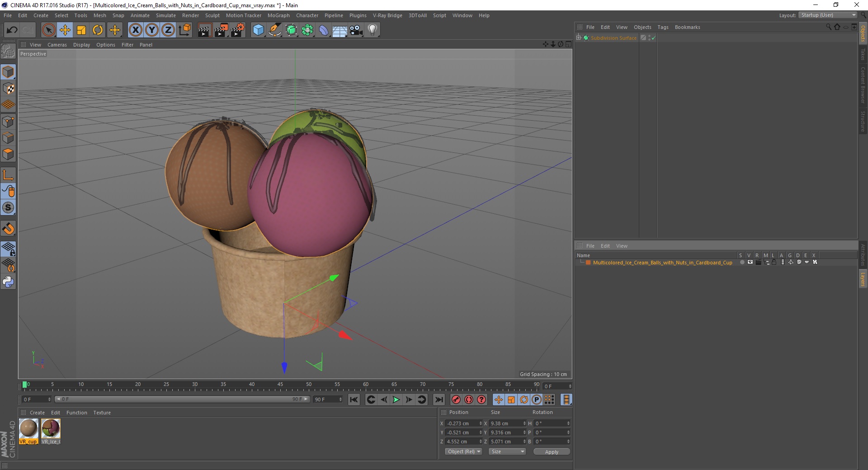Image resolution: width=868 pixels, height=470 pixels.
Task: Click the Light bulb icon
Action: tap(373, 30)
